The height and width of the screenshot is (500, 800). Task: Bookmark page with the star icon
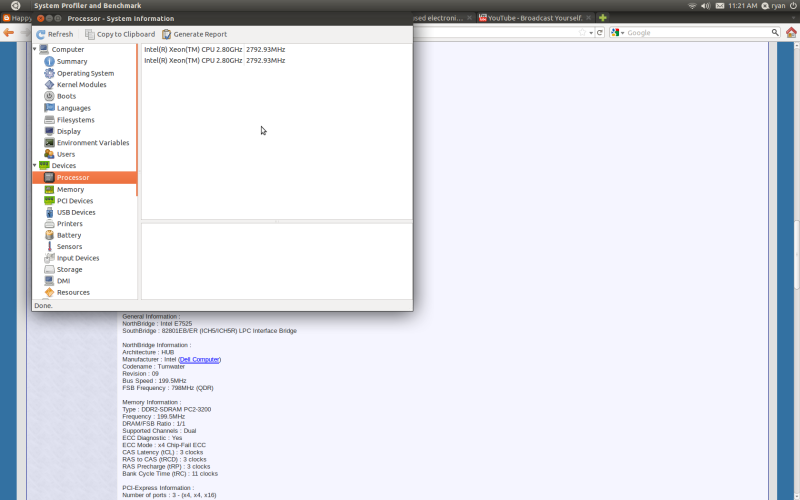tap(582, 33)
